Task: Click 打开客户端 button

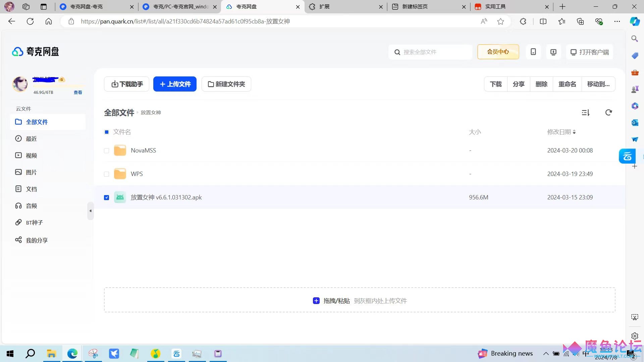Action: pyautogui.click(x=590, y=52)
